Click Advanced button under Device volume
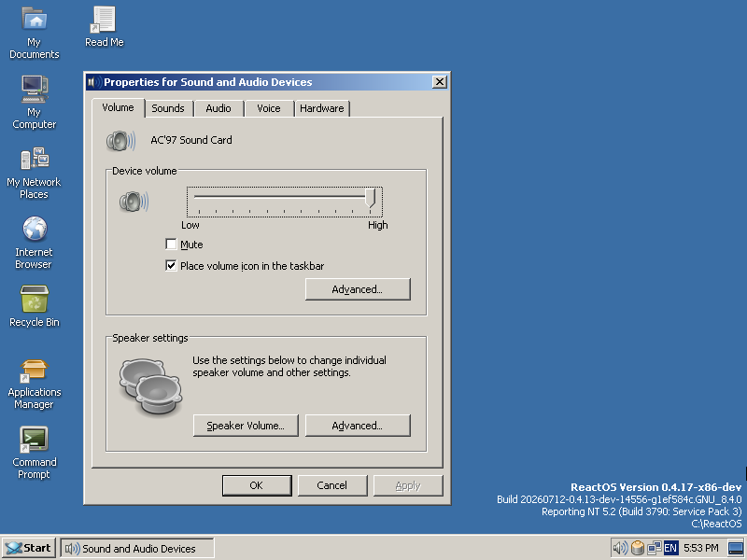 [x=358, y=289]
